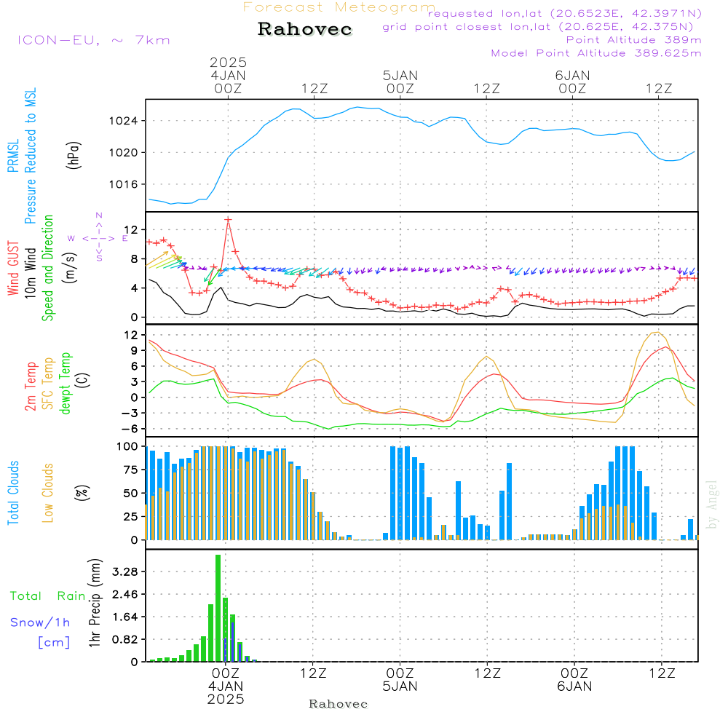Click the red Wind GUST legend label

(13, 268)
